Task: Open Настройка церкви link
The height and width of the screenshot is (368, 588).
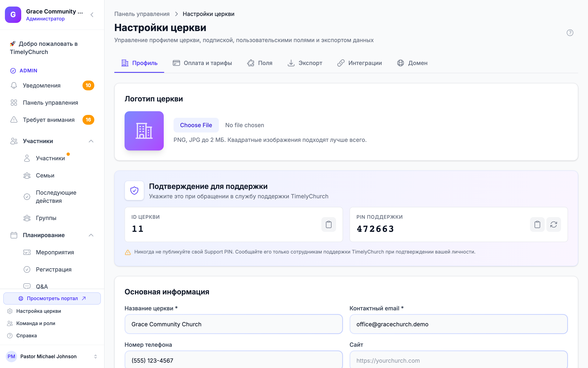Action: pyautogui.click(x=38, y=311)
